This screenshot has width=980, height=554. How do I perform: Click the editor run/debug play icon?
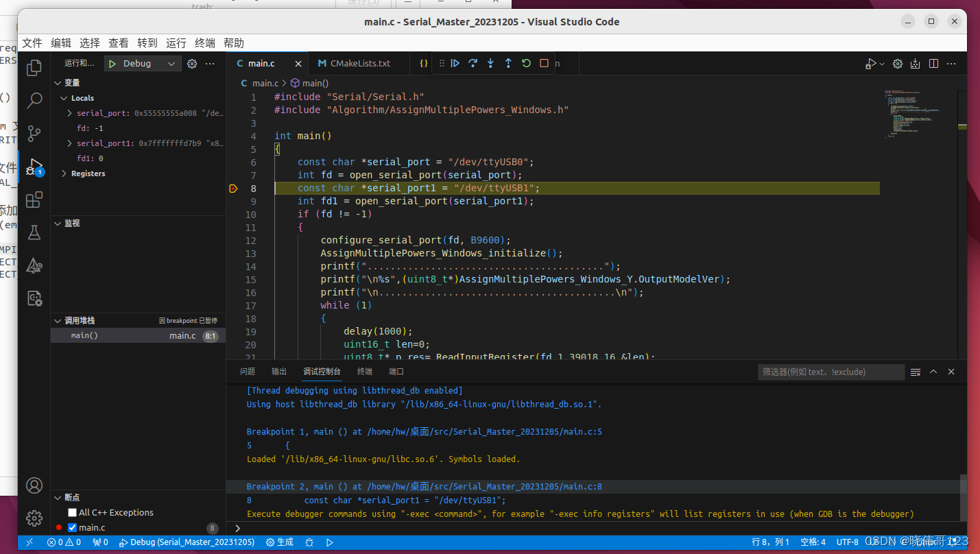pos(870,63)
